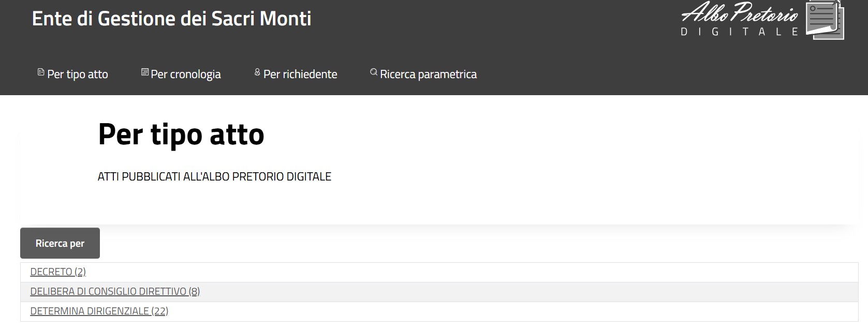Click the calendar icon beside Per cronologia
The image size is (868, 330).
tap(145, 72)
